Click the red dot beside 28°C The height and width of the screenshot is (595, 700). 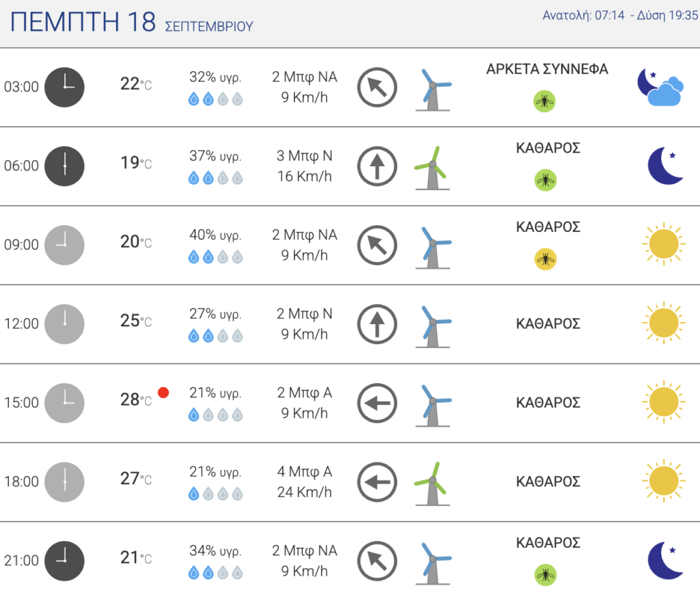(163, 392)
